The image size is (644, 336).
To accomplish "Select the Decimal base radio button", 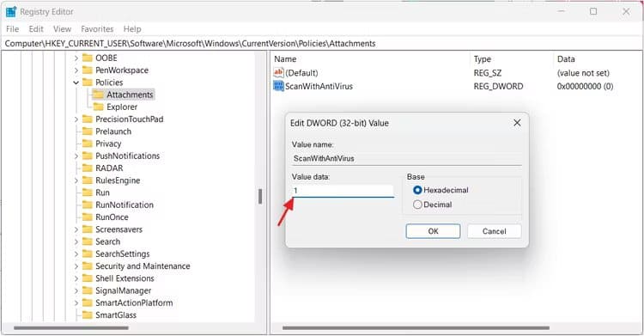I will tap(417, 205).
